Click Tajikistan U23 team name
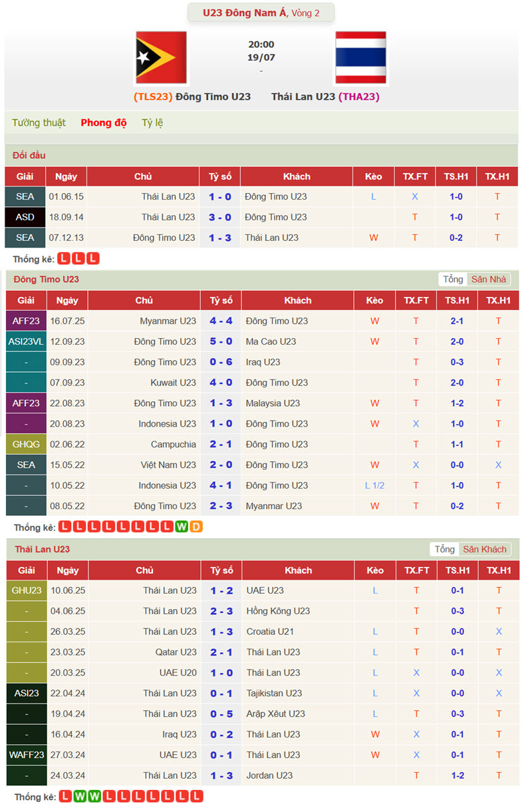This screenshot has width=532, height=804. click(274, 693)
